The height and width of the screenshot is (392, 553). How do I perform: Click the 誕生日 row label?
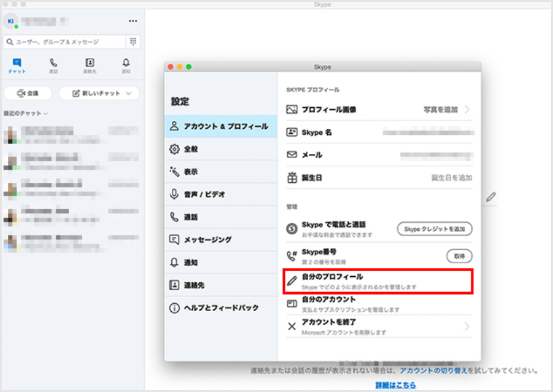tap(312, 178)
